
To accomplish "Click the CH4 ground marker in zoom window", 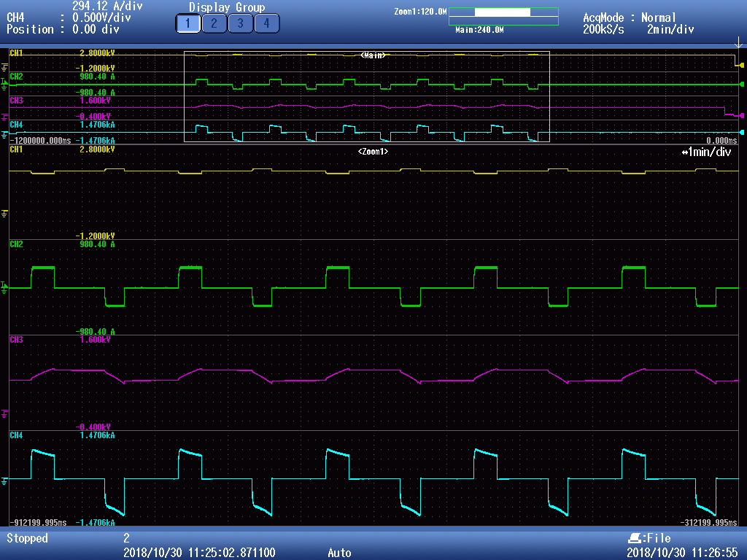I will click(x=5, y=479).
